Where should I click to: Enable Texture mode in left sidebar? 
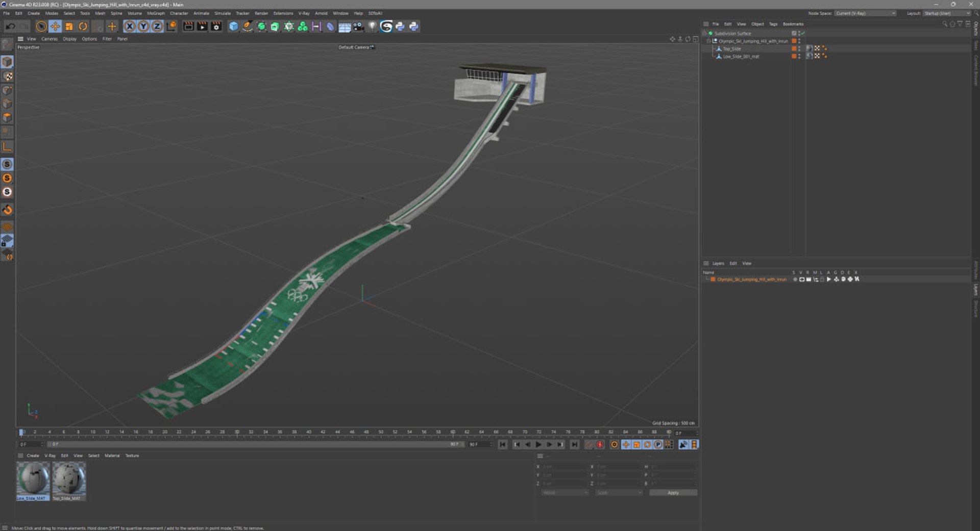[8, 76]
